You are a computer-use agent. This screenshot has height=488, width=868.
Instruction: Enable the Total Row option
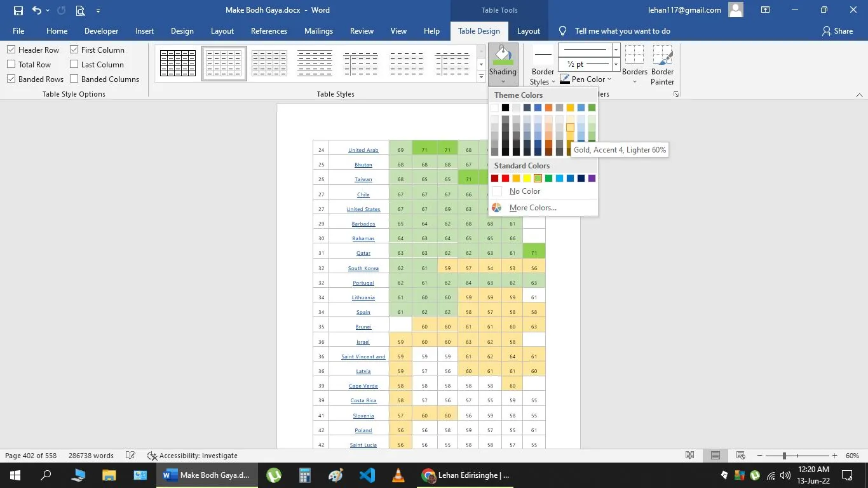pyautogui.click(x=11, y=64)
